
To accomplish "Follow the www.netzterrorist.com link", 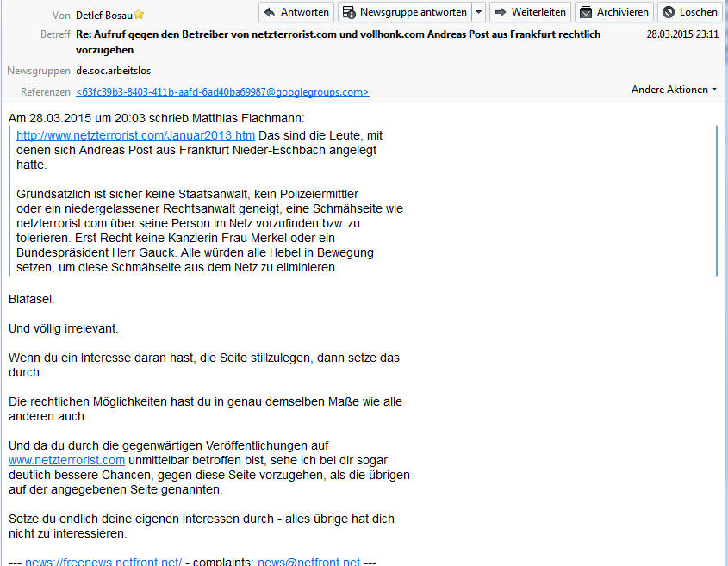I will (x=67, y=460).
